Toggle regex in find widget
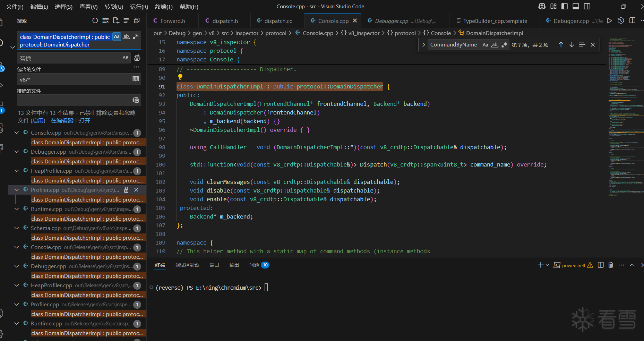The width and height of the screenshot is (644, 341). [504, 45]
